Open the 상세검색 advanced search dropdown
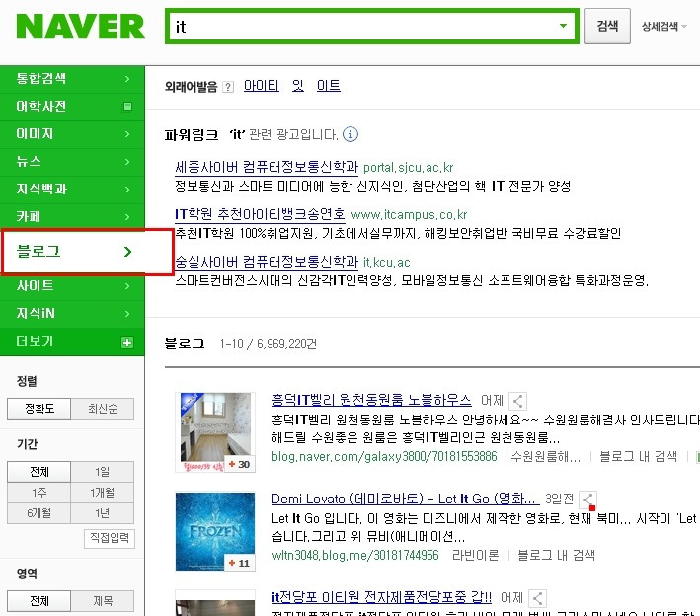The width and height of the screenshot is (700, 616). tap(663, 27)
